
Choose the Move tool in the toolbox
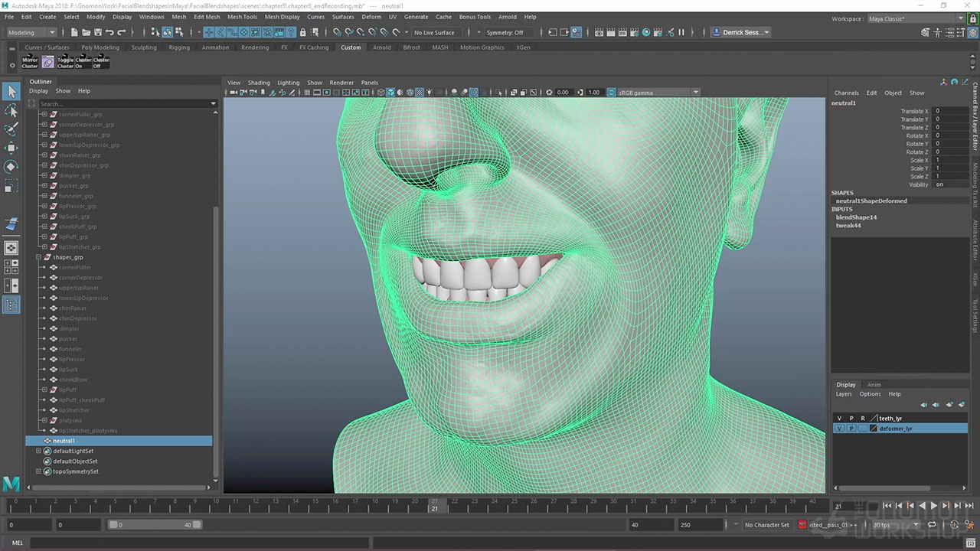click(11, 148)
